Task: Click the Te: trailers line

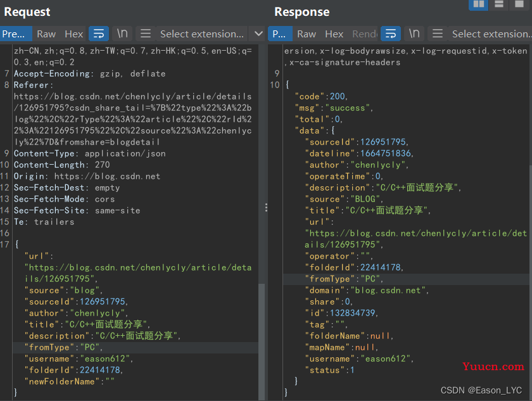Action: (44, 222)
